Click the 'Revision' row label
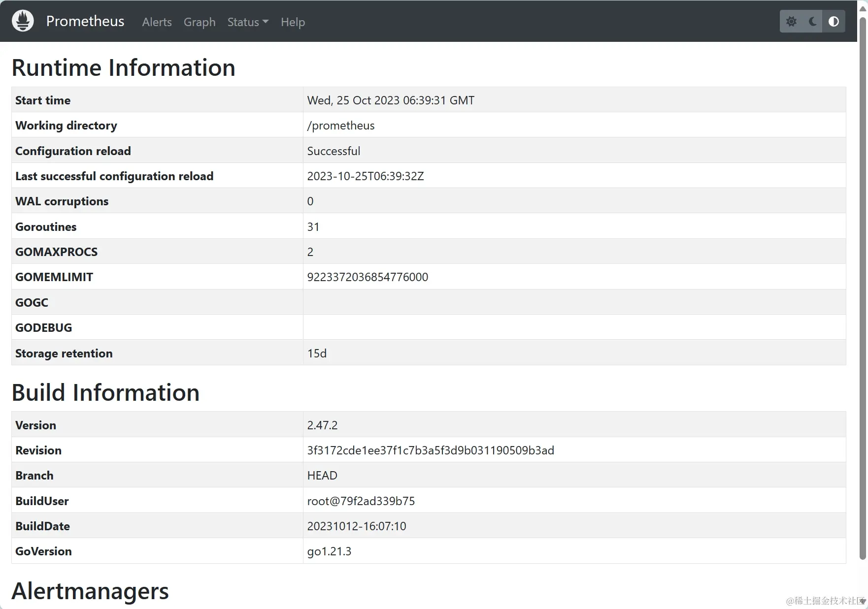868x609 pixels. point(38,450)
